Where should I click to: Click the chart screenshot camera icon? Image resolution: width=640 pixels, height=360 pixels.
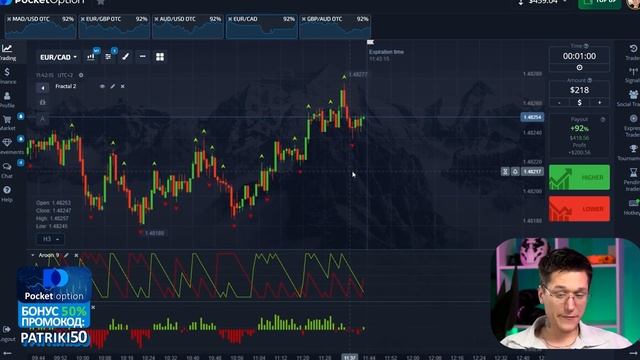point(43,102)
